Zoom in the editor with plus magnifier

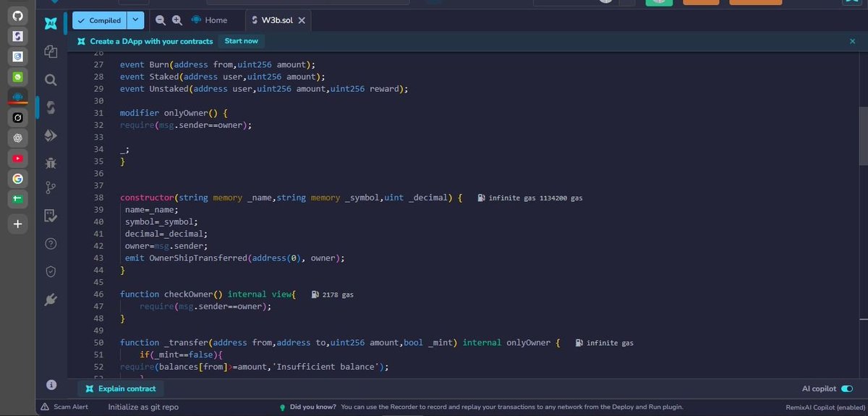click(177, 20)
